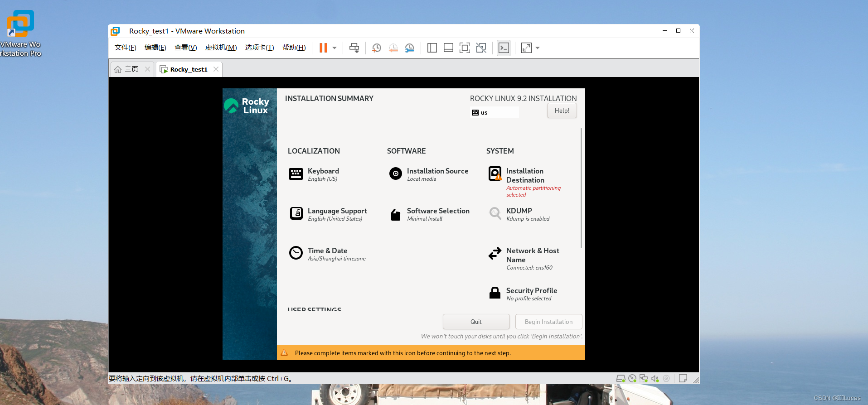Click KDUMP label
This screenshot has height=405, width=868.
point(519,211)
